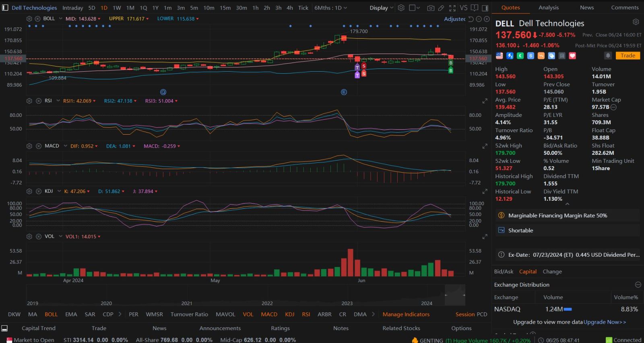Toggle DEA line visibility in MACD
The image size is (644, 343).
121,146
